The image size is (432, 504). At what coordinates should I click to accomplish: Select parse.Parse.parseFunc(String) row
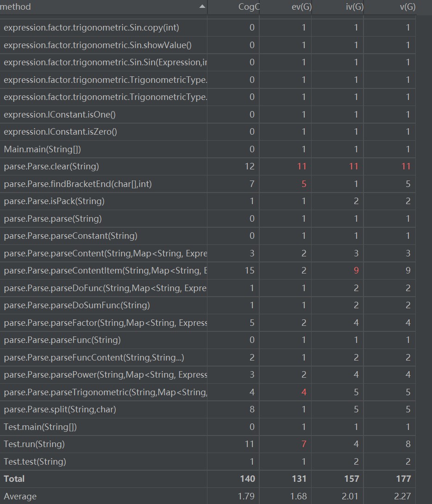208,340
